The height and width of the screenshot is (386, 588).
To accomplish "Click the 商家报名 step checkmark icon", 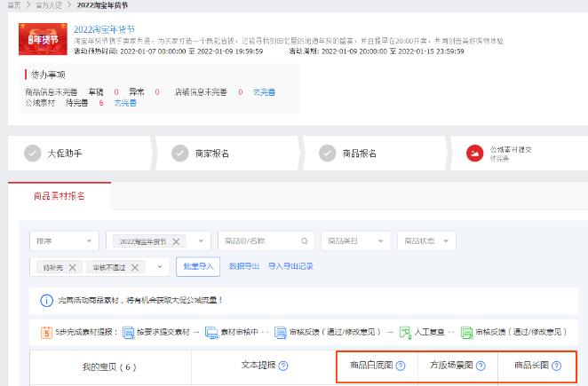I will coord(180,154).
